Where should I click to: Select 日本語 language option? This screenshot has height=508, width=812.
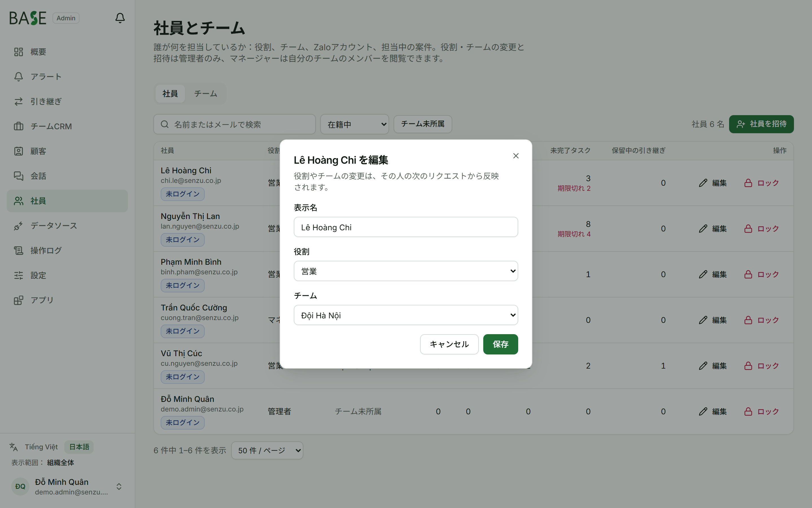coord(79,447)
